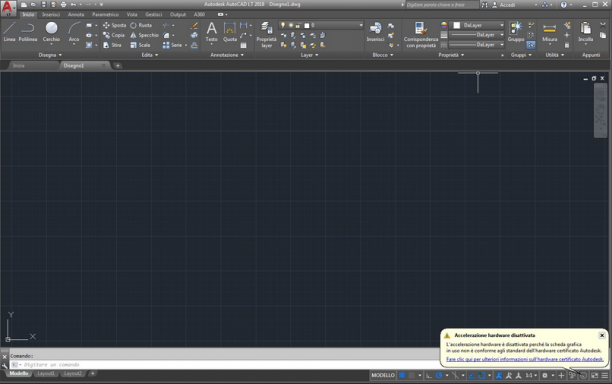Open the Annota ribbon tab
The width and height of the screenshot is (612, 384).
76,14
